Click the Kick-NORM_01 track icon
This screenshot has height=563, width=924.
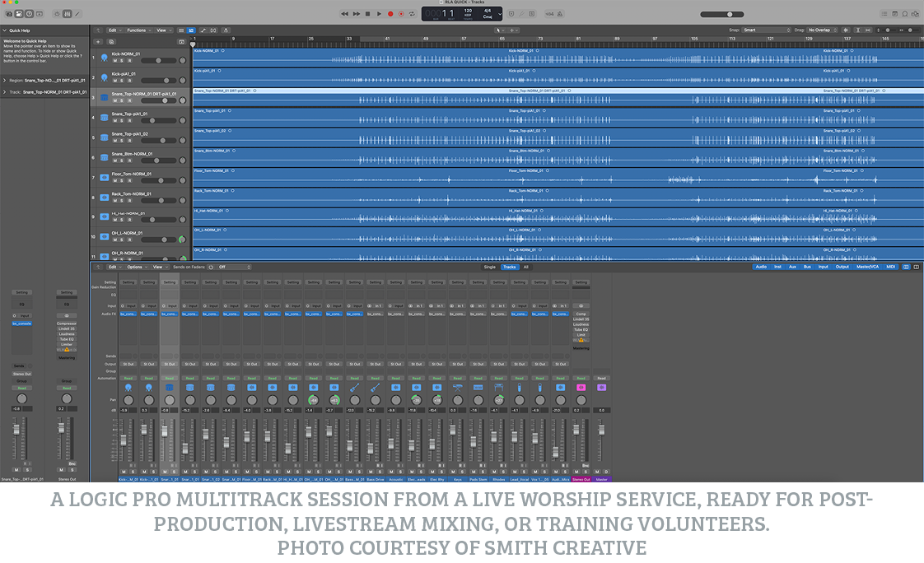point(104,58)
